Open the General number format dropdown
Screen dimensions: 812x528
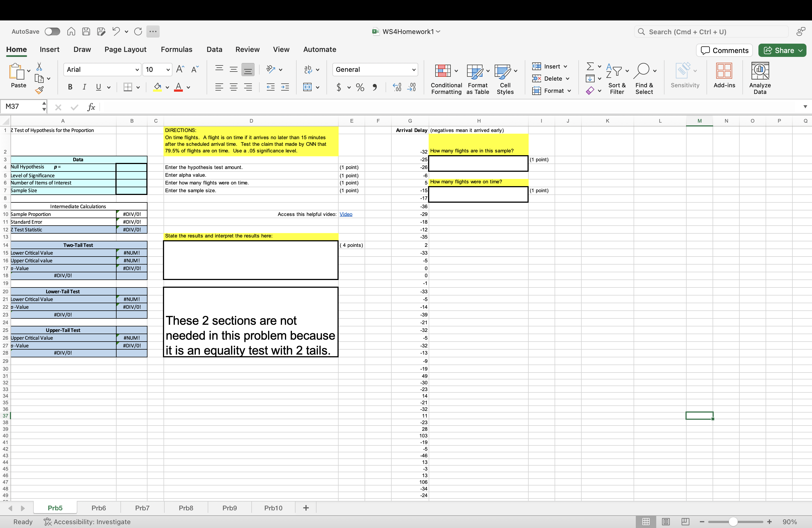pos(413,69)
